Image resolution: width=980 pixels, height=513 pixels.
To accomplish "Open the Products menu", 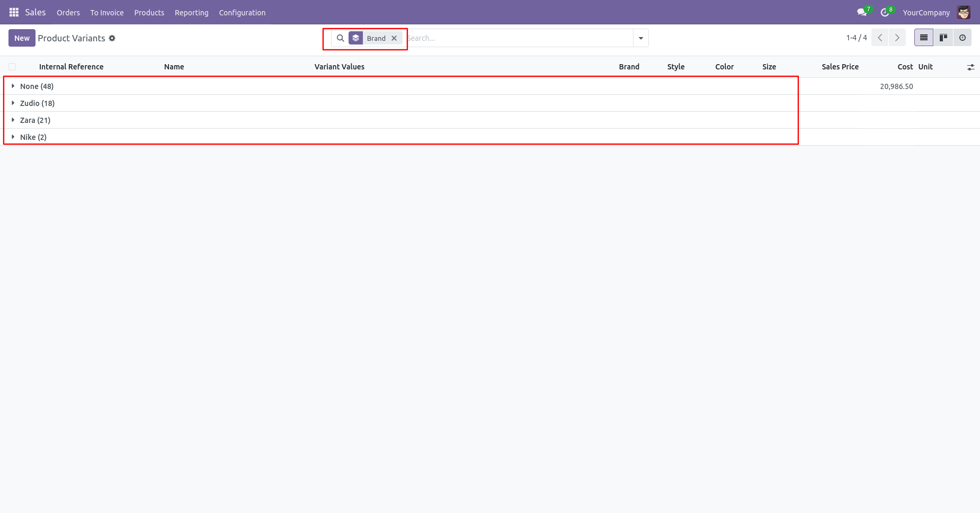I will click(x=149, y=13).
